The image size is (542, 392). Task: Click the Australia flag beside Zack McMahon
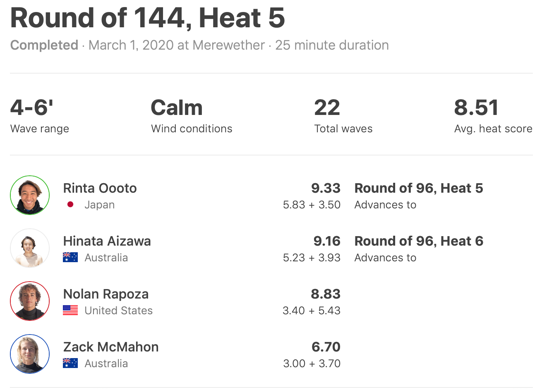[70, 363]
